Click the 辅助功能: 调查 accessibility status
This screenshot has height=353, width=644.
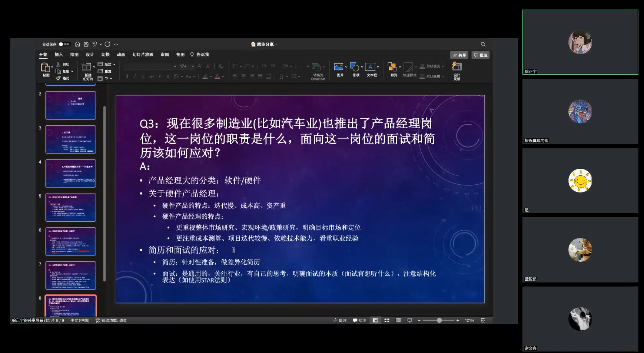point(111,320)
